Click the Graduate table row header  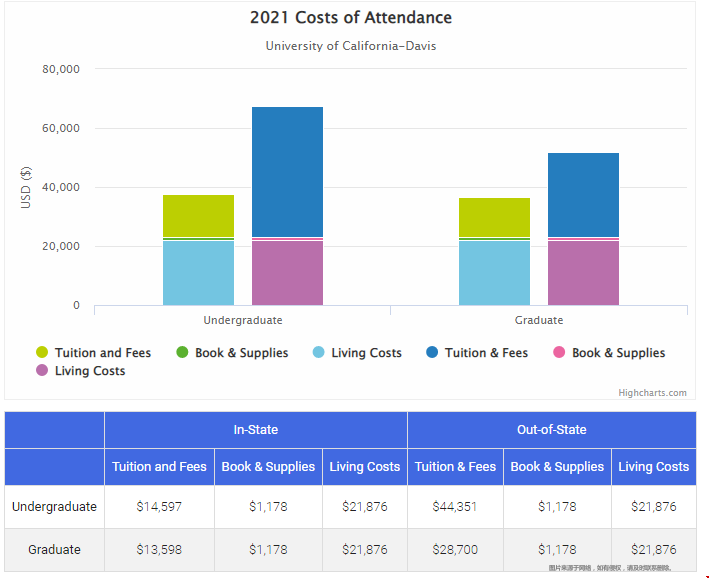pyautogui.click(x=54, y=550)
